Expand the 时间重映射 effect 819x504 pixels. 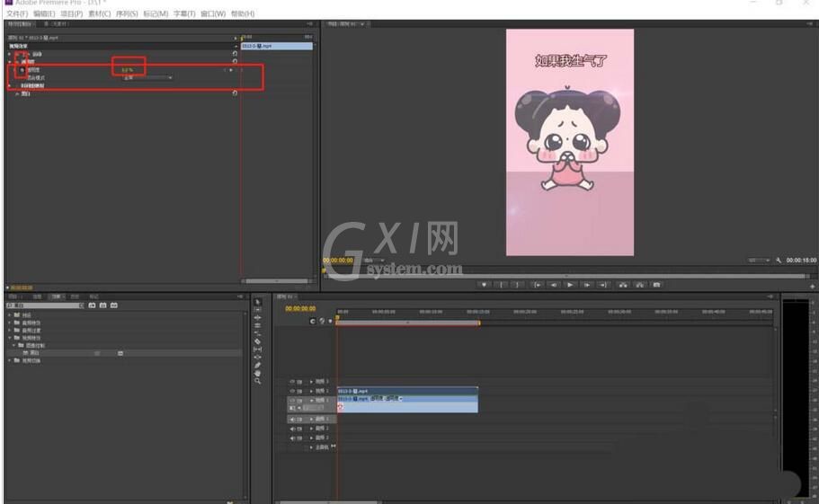tap(9, 85)
